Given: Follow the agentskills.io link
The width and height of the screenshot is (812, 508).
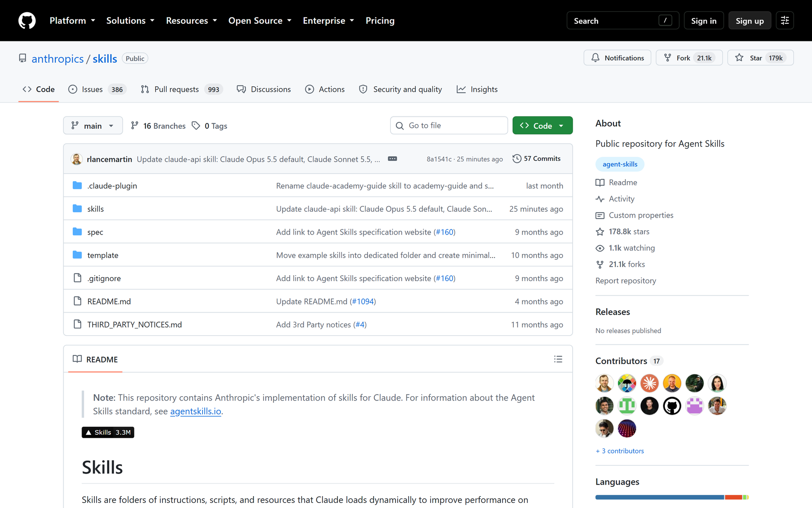Looking at the screenshot, I should [195, 411].
